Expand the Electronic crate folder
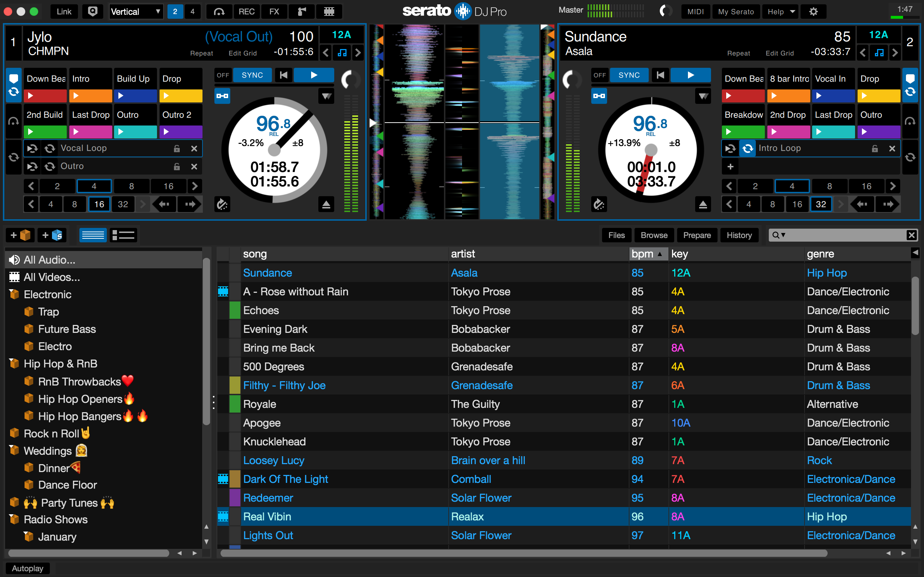This screenshot has height=577, width=924. tap(12, 294)
